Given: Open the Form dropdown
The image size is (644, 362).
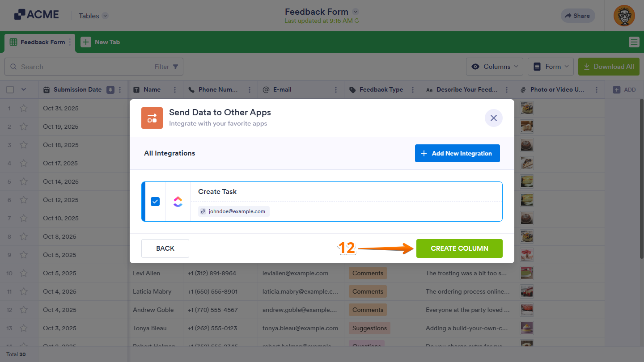Looking at the screenshot, I should coord(551,66).
